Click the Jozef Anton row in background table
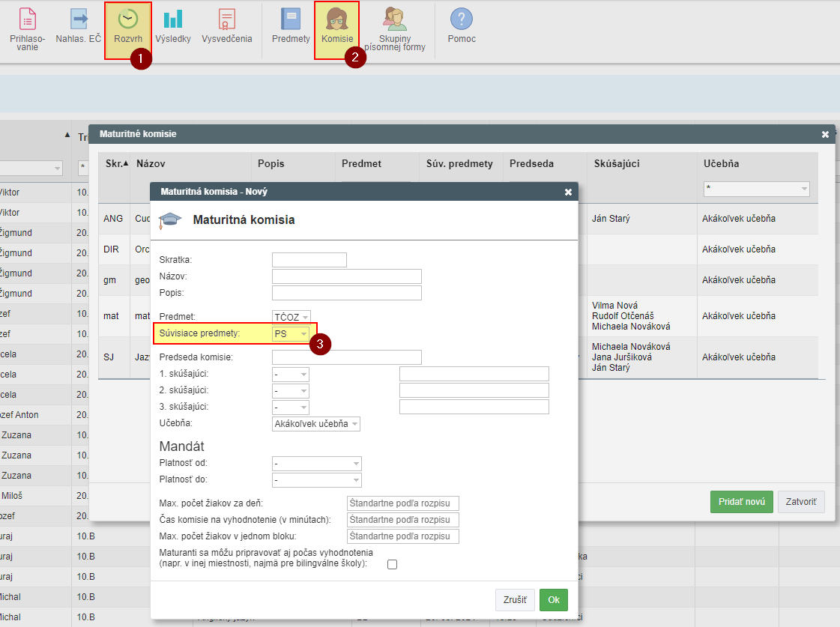The width and height of the screenshot is (840, 627). [35, 415]
